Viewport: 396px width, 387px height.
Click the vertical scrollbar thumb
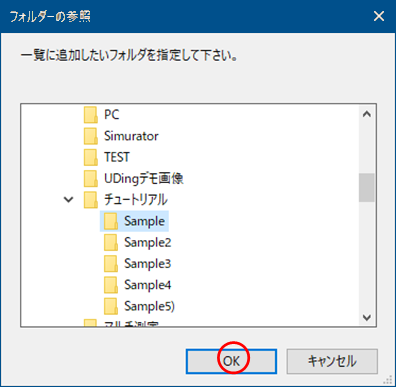pos(367,187)
